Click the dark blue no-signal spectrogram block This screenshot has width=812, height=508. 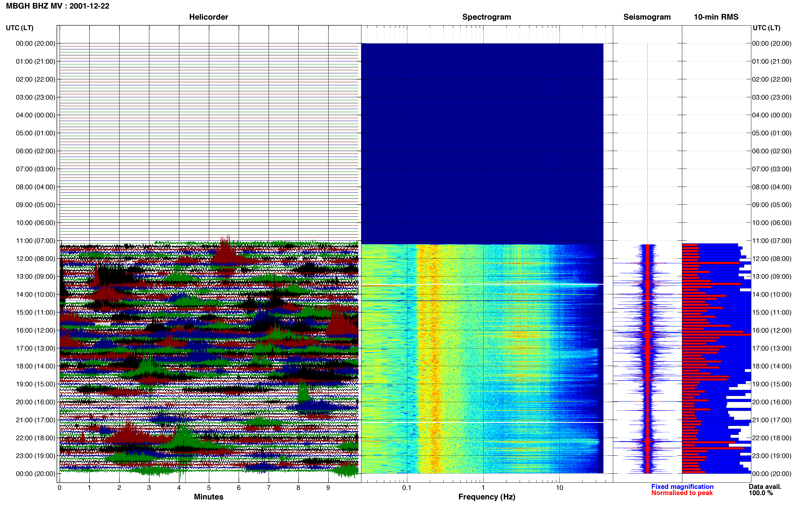point(482,144)
